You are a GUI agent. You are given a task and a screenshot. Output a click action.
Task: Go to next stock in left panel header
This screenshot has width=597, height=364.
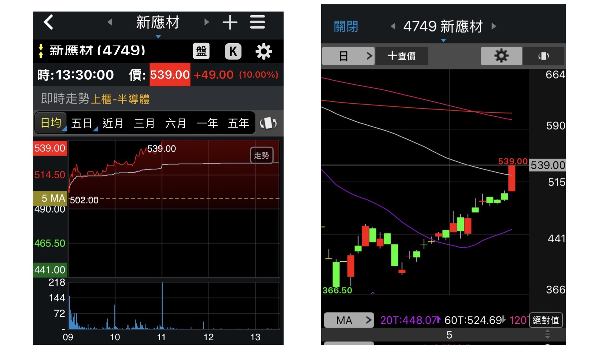[206, 22]
